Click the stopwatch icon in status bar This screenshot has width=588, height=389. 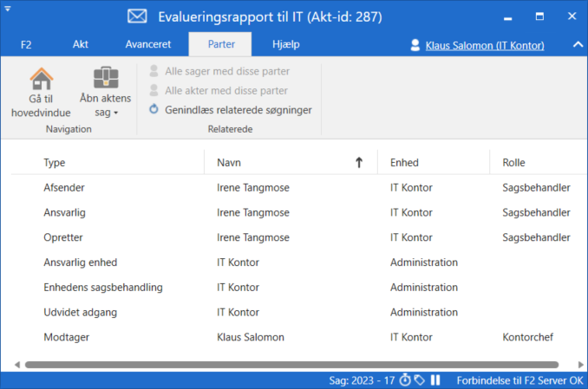point(404,380)
